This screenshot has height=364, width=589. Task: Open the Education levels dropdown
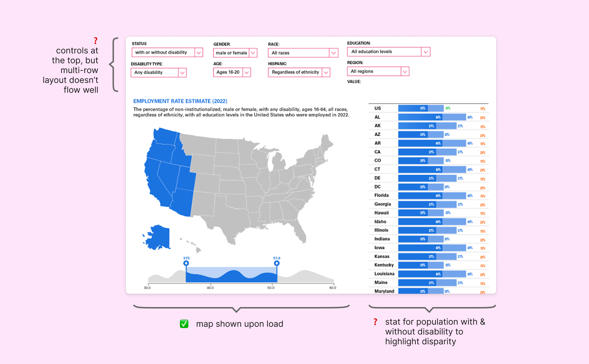pyautogui.click(x=388, y=52)
